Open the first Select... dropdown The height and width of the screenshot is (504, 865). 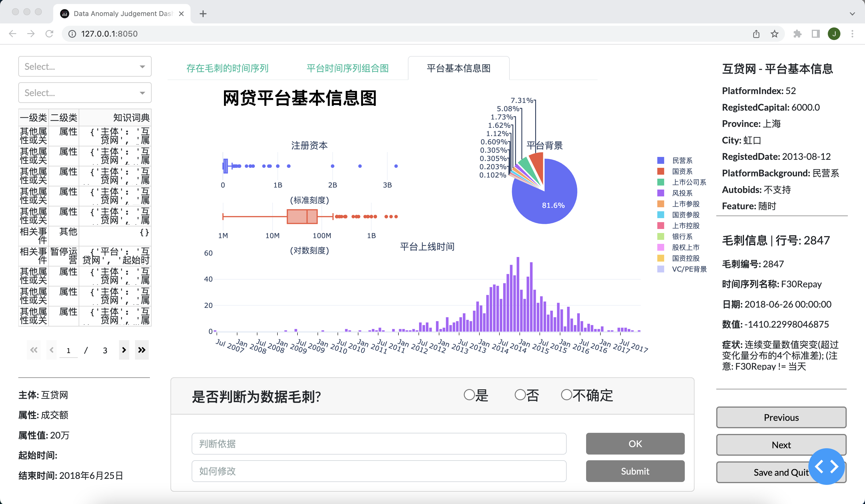pos(84,66)
